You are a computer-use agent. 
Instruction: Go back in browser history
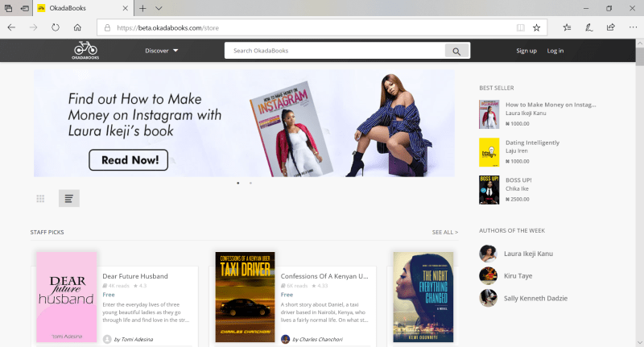(x=11, y=27)
